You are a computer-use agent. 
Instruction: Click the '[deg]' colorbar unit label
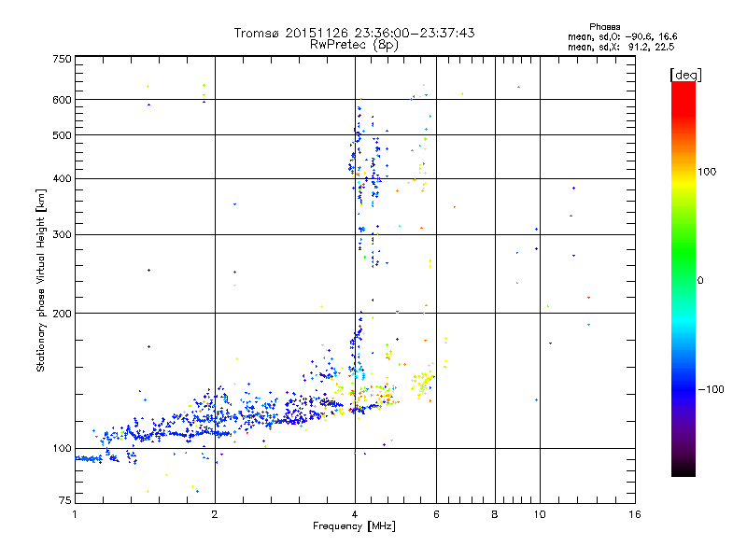click(685, 75)
